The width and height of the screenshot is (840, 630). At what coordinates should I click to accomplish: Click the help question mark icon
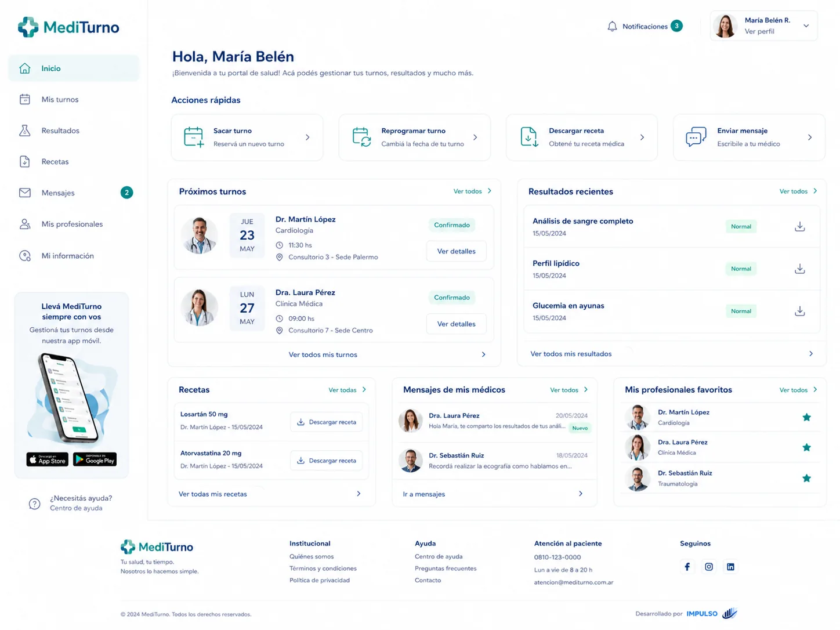coord(35,504)
